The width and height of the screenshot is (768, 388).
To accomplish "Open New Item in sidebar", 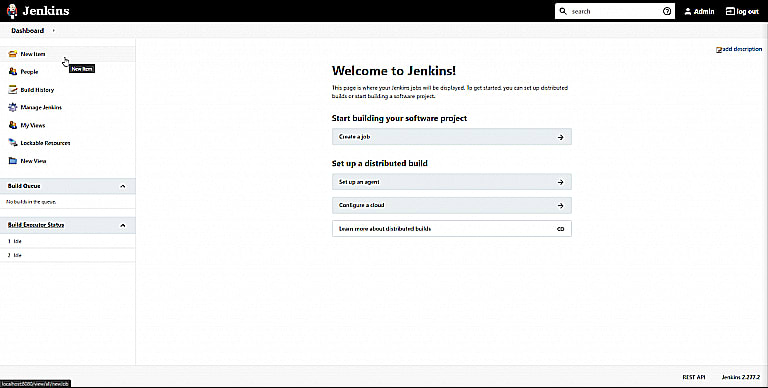I will click(33, 54).
